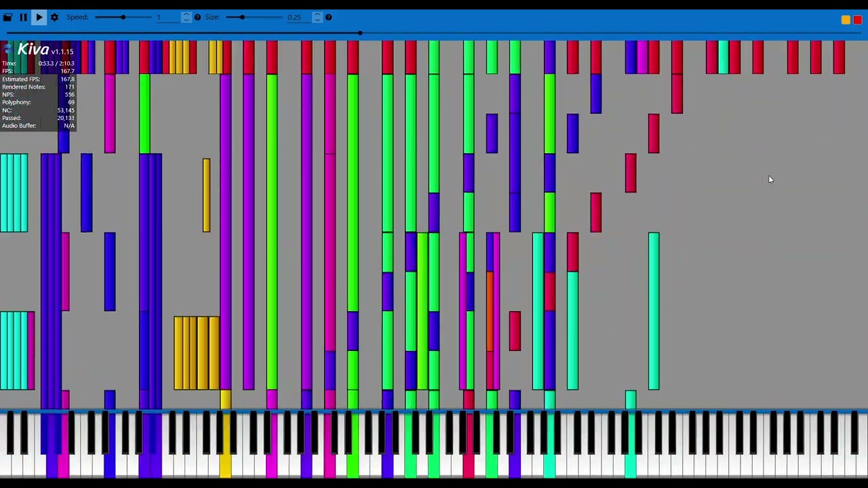Image resolution: width=868 pixels, height=488 pixels.
Task: Click the 'Passed:' stat label
Action: 12,118
